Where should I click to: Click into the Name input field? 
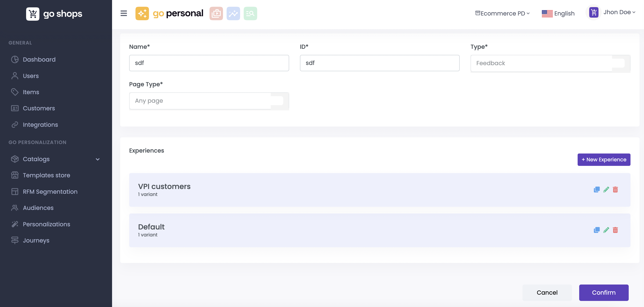209,63
